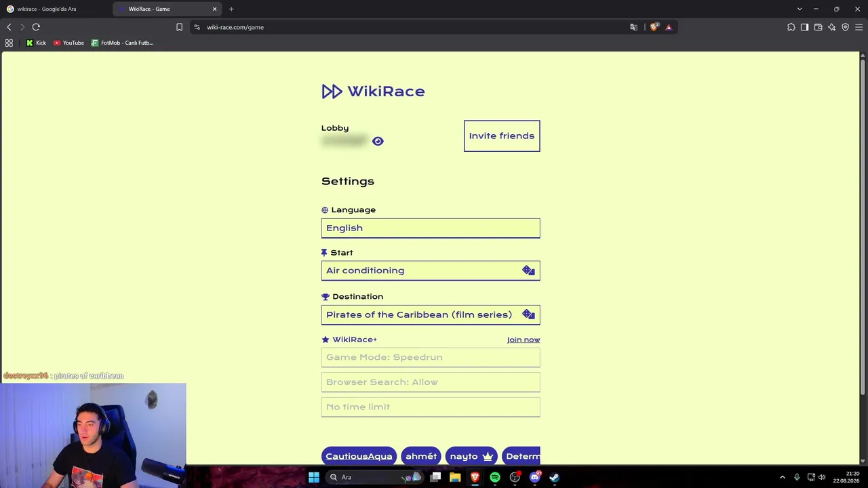The height and width of the screenshot is (488, 868).
Task: Open the volume control in system tray
Action: click(822, 477)
